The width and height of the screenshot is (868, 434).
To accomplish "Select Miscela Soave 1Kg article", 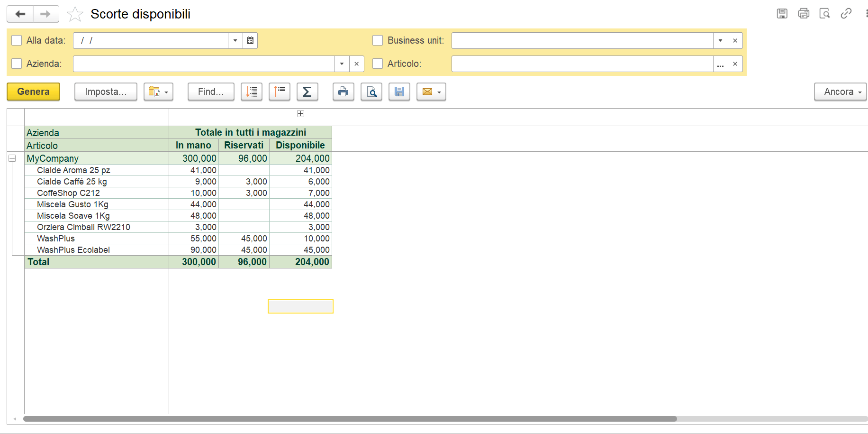I will [73, 216].
